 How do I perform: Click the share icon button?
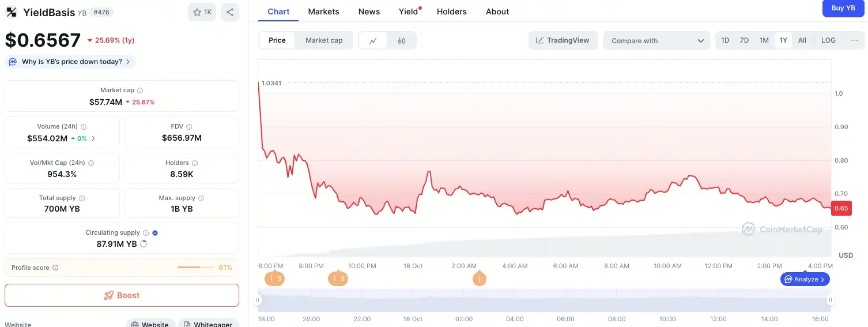coord(230,12)
